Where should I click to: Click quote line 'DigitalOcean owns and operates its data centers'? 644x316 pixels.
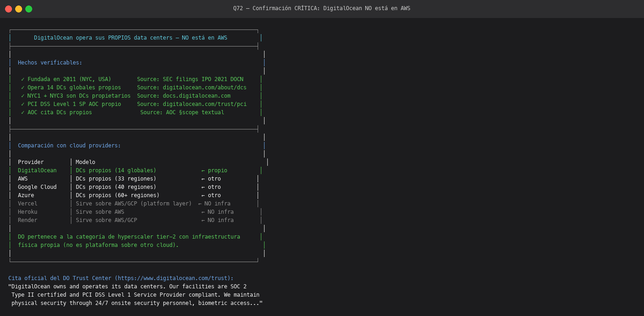[127, 287]
